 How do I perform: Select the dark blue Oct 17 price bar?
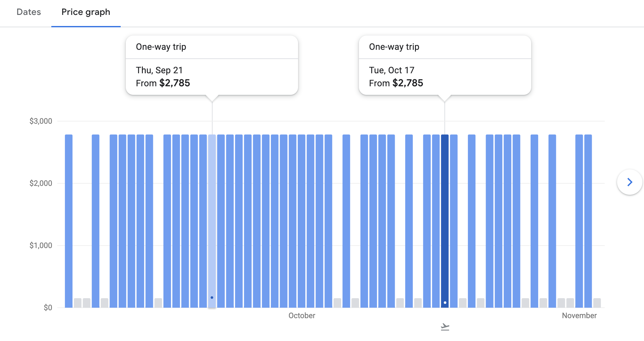click(445, 221)
